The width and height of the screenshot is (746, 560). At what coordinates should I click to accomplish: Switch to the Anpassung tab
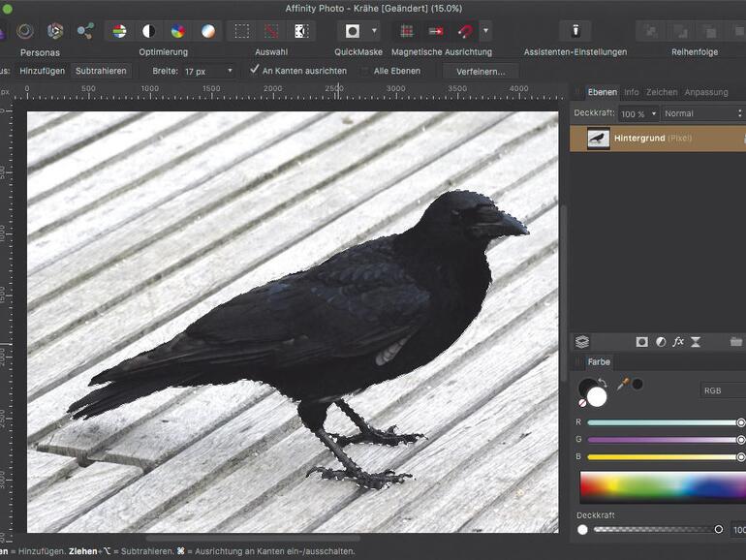tap(705, 92)
